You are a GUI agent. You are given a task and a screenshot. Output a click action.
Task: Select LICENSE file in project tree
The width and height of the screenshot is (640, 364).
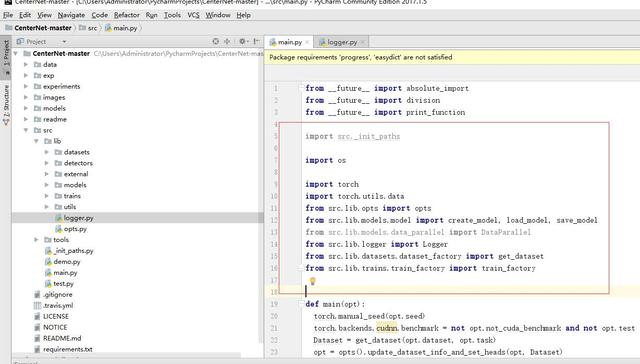pos(56,316)
